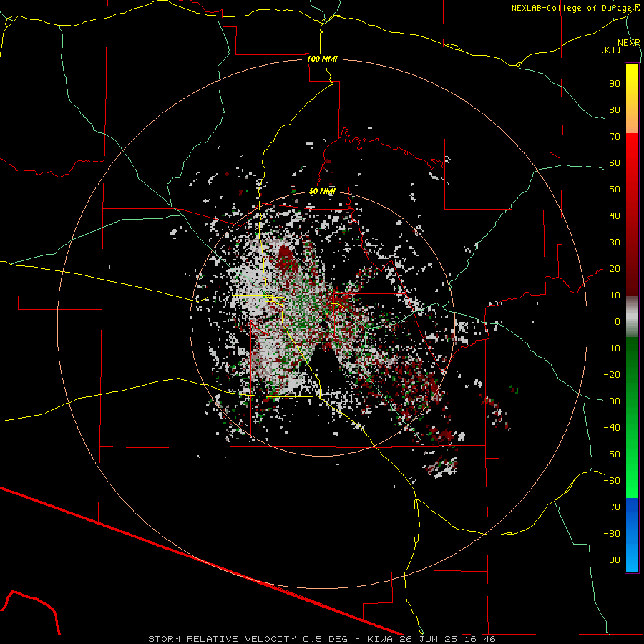The width and height of the screenshot is (644, 644).
Task: Select the -40 value on velocity scale
Action: click(612, 428)
